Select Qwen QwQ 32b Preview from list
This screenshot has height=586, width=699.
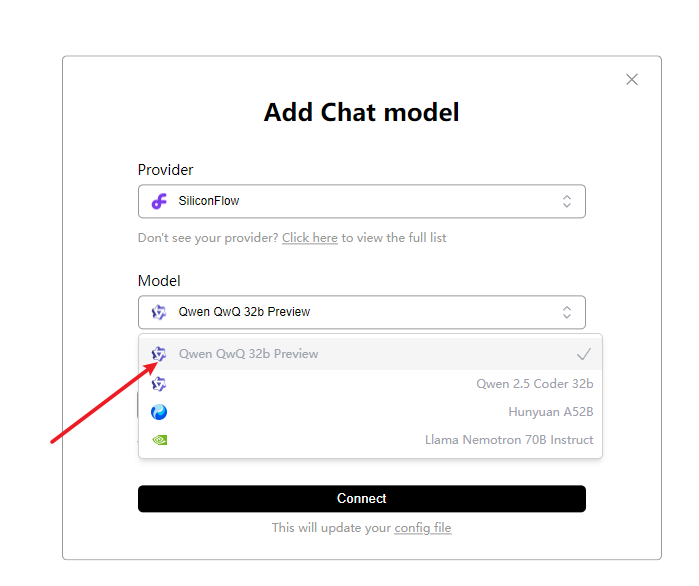click(248, 354)
